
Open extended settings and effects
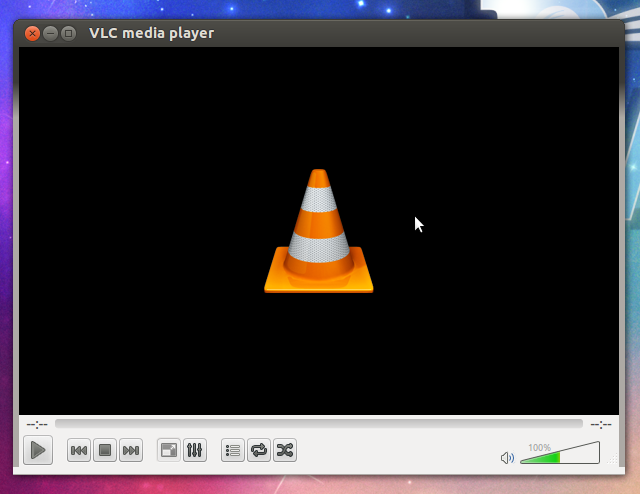point(195,450)
